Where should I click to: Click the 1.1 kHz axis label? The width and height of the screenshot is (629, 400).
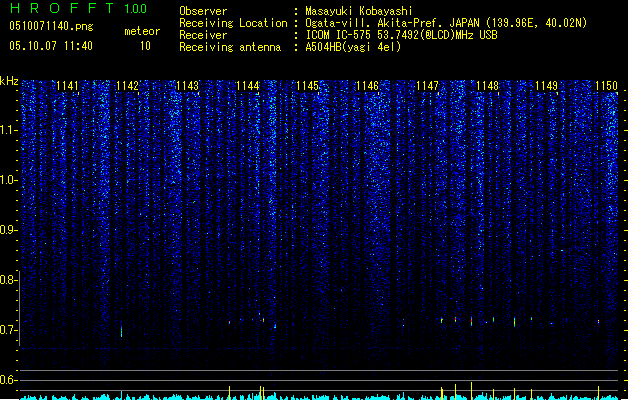[x=8, y=130]
